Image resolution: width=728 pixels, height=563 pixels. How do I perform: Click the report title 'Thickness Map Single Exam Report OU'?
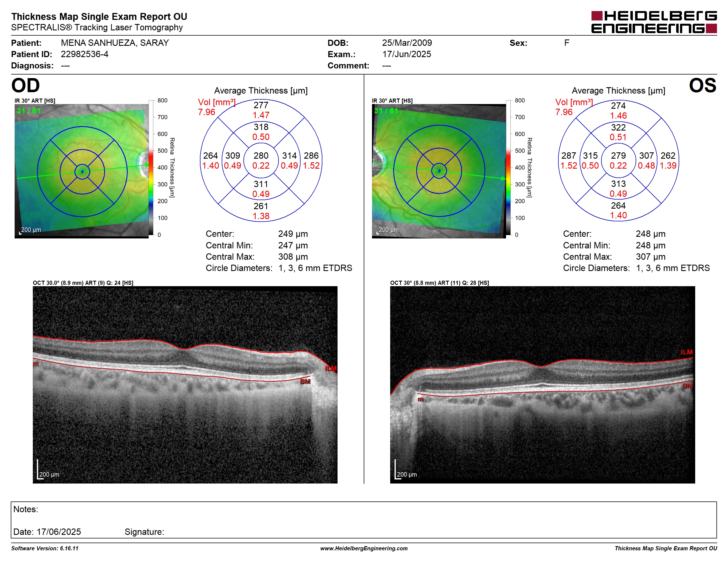pos(99,16)
